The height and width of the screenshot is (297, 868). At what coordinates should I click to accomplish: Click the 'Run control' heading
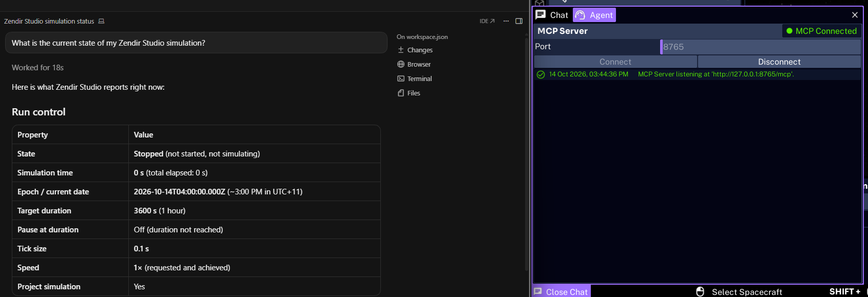point(38,112)
